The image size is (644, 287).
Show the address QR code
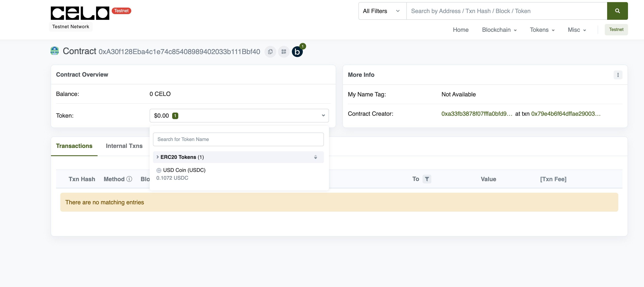point(284,52)
